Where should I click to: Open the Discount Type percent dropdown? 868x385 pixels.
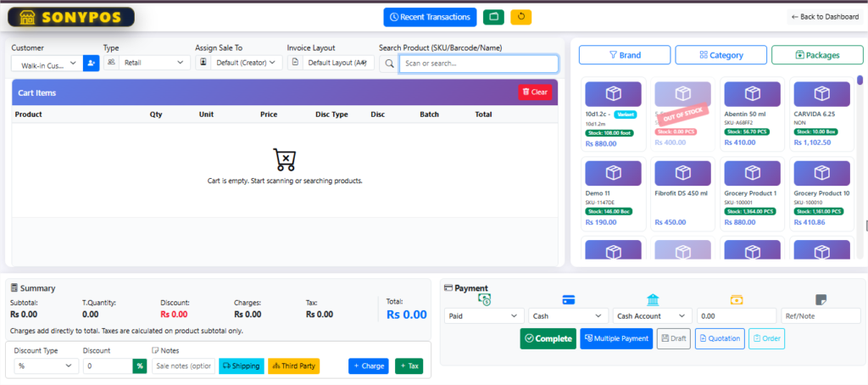(x=45, y=365)
